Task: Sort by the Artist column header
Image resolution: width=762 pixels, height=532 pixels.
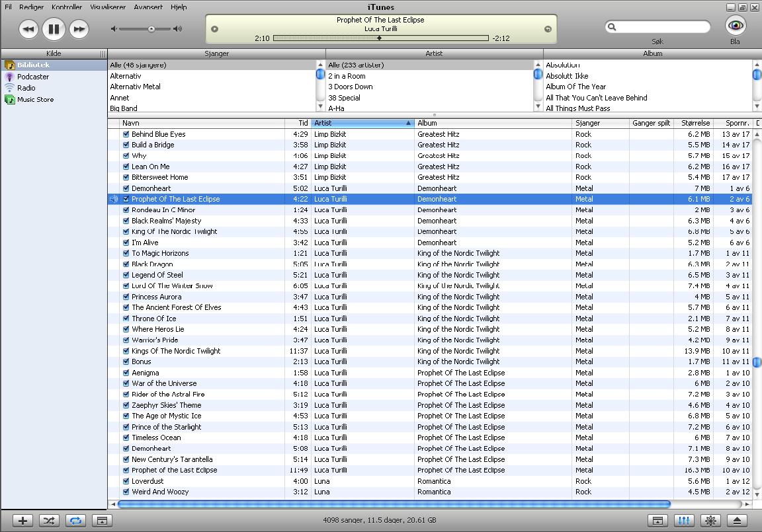Action: click(362, 124)
